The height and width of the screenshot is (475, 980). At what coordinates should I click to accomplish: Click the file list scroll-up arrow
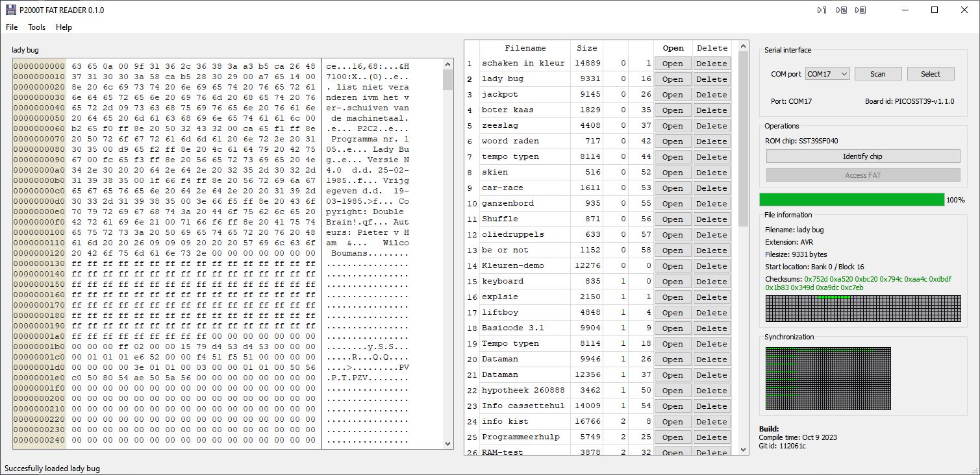[743, 45]
